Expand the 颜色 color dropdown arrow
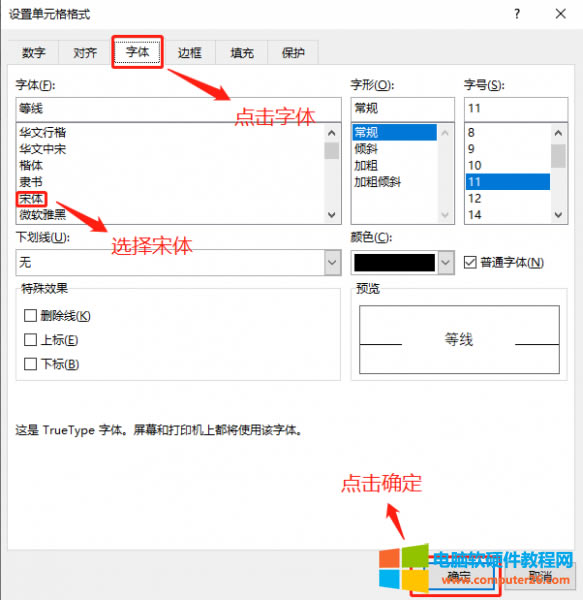The width and height of the screenshot is (583, 600). coord(446,262)
